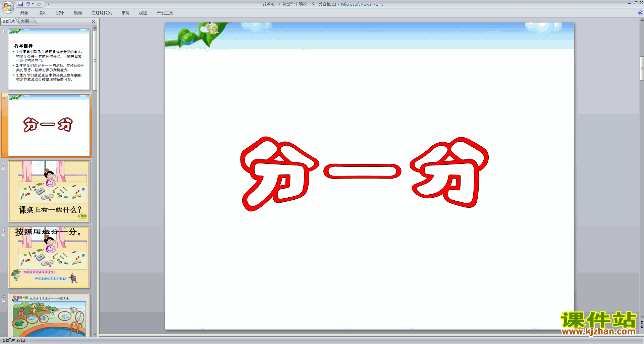Click thumbnail pane scroll up arrow
The width and height of the screenshot is (644, 344).
coord(95,28)
